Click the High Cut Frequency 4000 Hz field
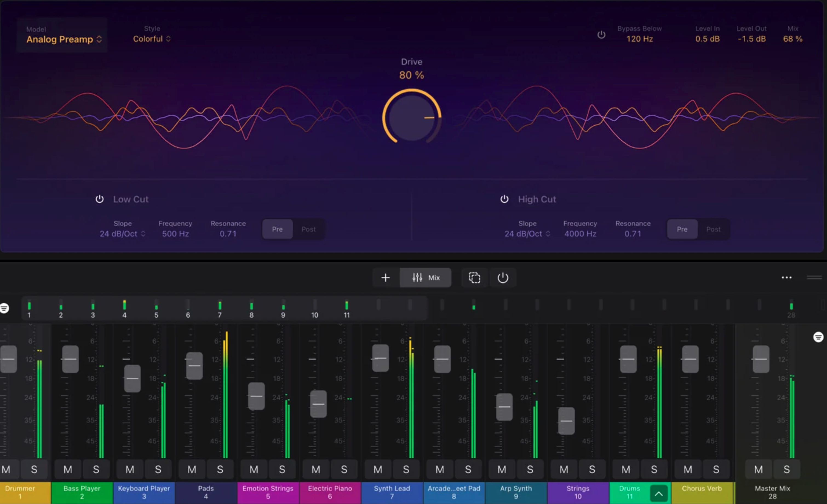 580,234
